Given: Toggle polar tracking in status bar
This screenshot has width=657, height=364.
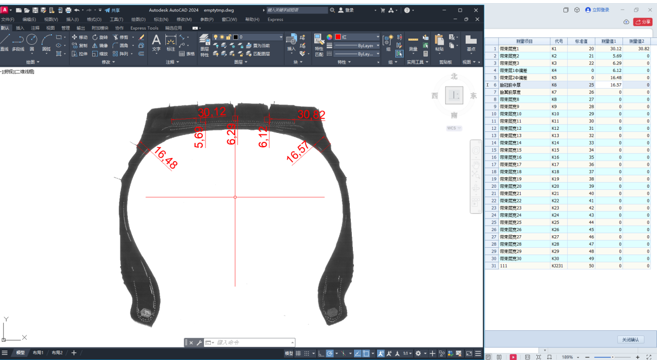Looking at the screenshot, I should click(x=330, y=354).
